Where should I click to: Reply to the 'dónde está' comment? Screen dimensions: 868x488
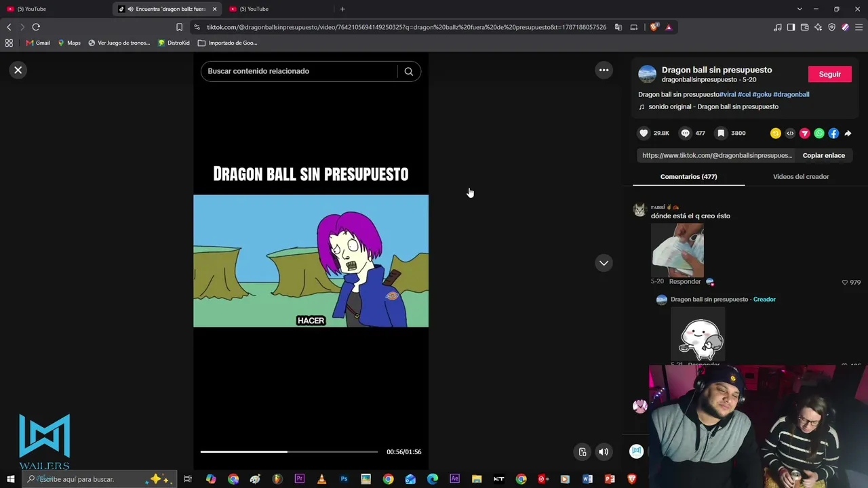point(685,281)
